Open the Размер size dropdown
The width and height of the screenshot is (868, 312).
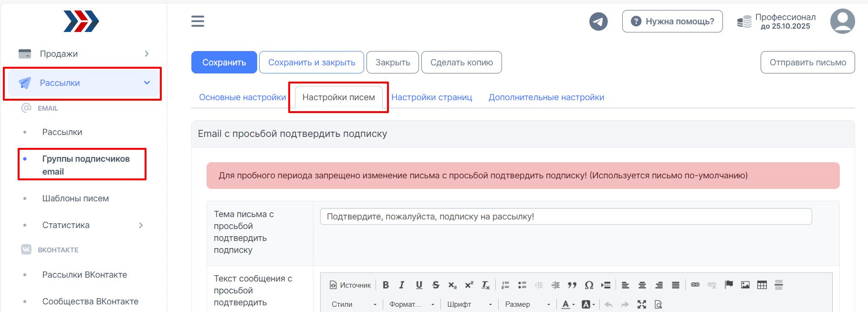(528, 304)
